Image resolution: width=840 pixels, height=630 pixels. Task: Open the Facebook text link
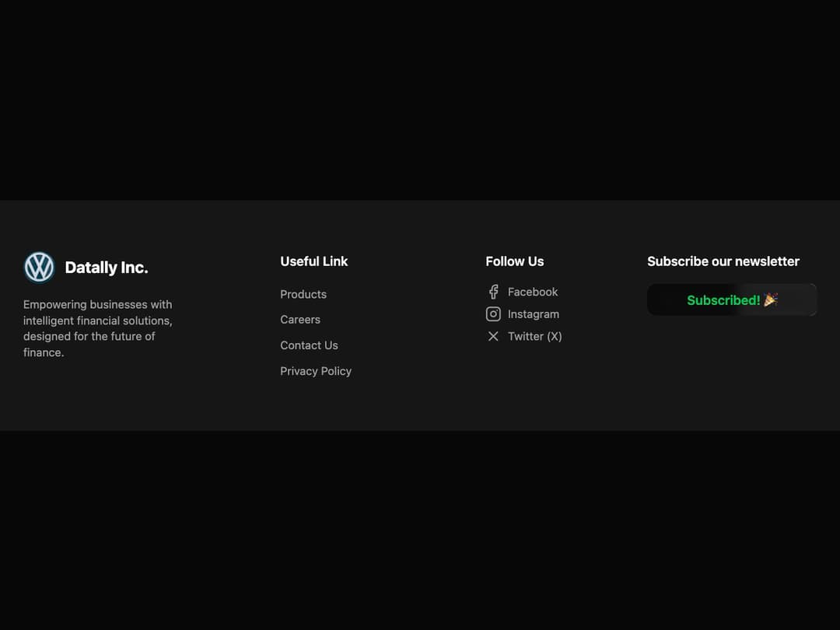pyautogui.click(x=533, y=292)
